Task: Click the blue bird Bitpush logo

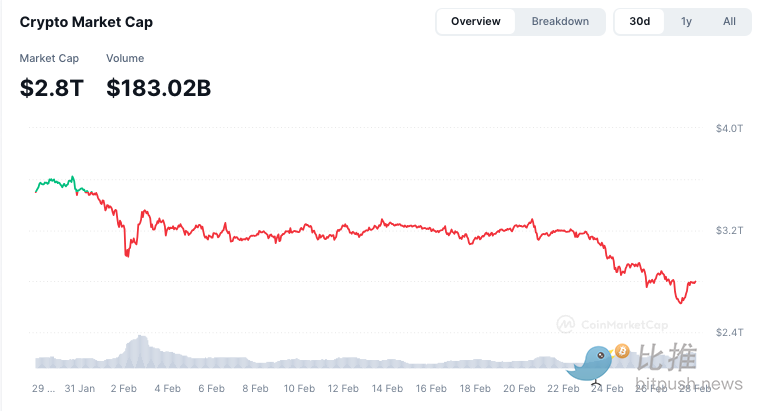Action: 591,365
